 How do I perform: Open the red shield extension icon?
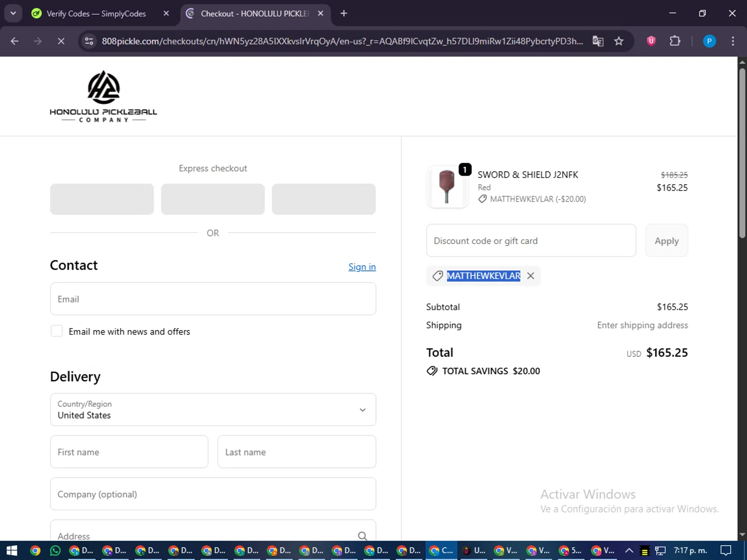(x=651, y=41)
